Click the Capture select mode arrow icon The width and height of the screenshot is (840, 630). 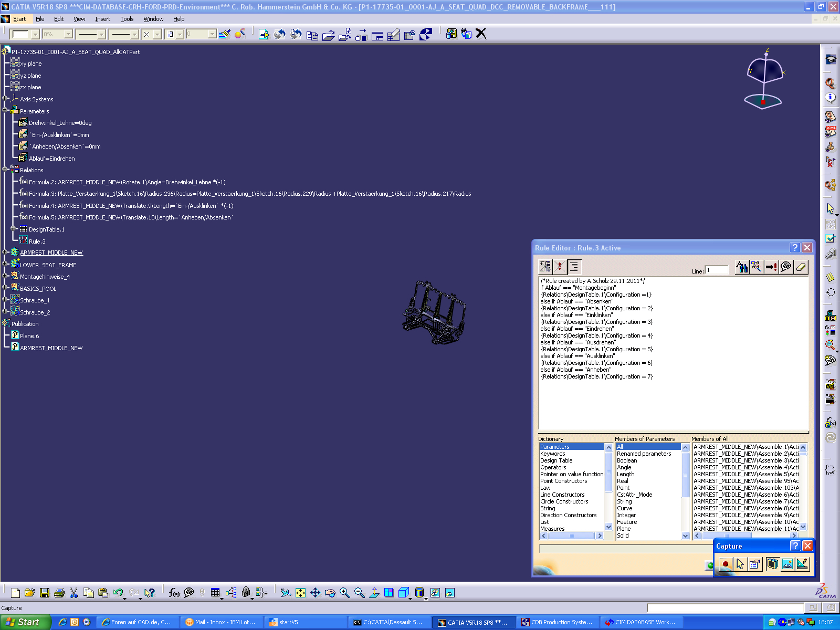(x=740, y=564)
